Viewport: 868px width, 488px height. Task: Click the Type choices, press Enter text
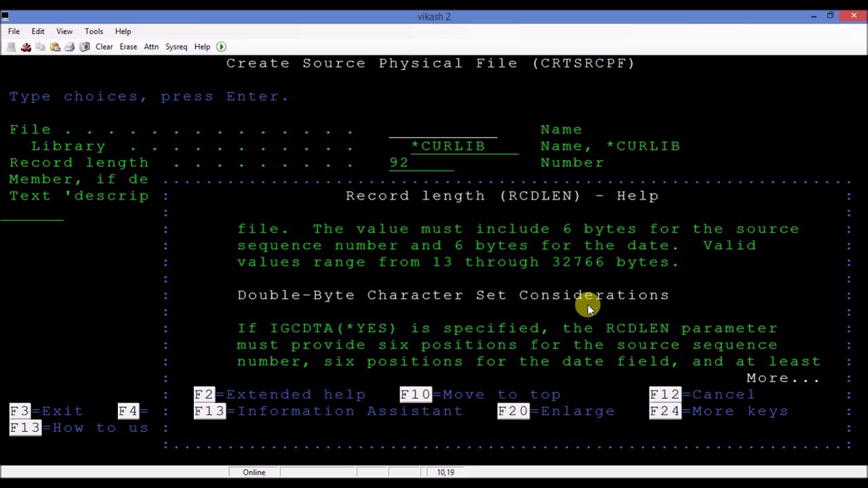(x=150, y=96)
